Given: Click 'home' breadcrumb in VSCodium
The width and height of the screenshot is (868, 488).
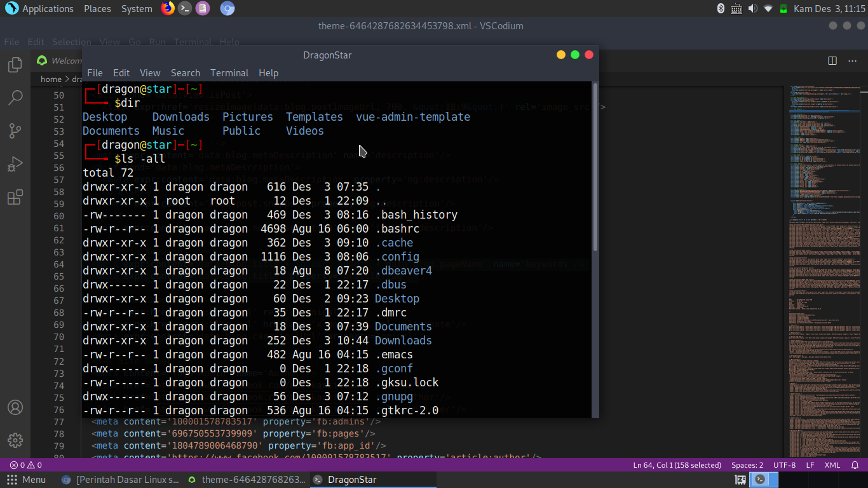Looking at the screenshot, I should (x=51, y=79).
